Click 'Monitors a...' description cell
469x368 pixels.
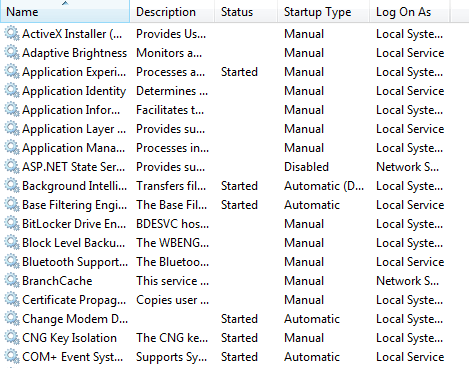coord(169,53)
